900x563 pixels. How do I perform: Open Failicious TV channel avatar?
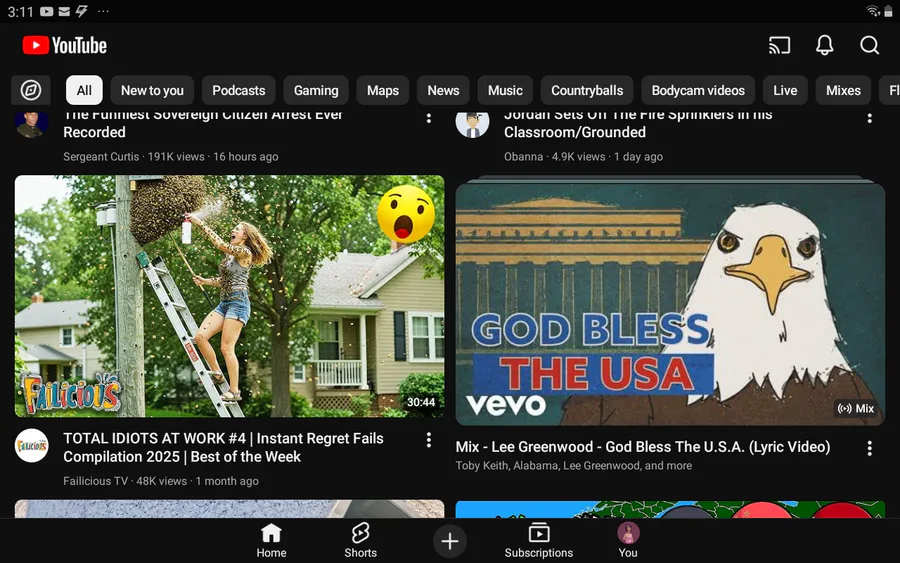pyautogui.click(x=31, y=445)
